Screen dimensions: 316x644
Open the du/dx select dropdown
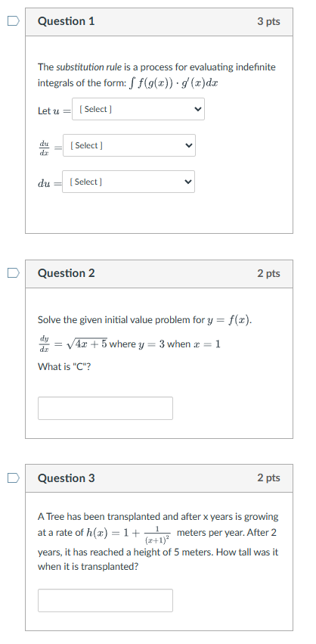pos(129,145)
